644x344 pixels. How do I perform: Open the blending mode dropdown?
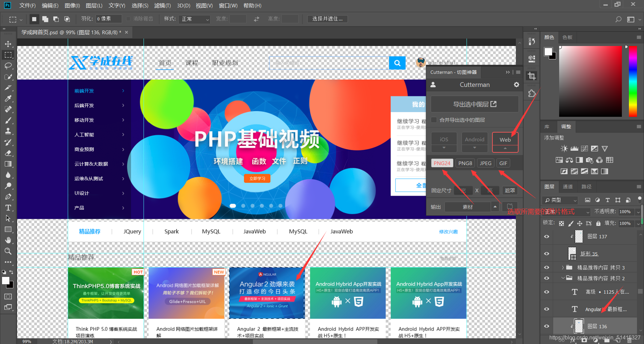pos(567,212)
